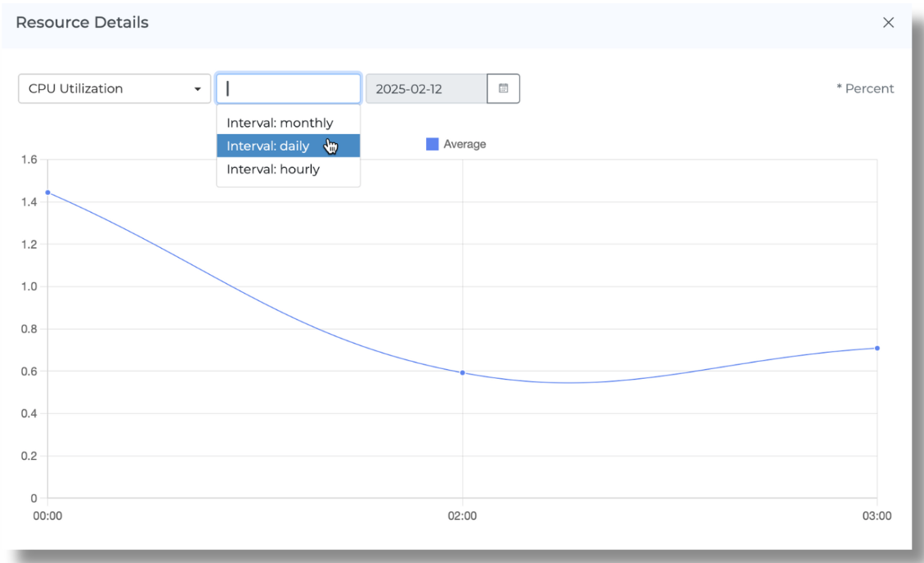Viewport: 924px width, 563px height.
Task: Select the data point at 00:00
Action: 47,192
